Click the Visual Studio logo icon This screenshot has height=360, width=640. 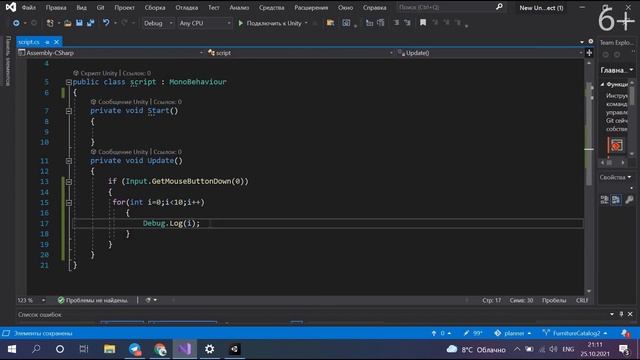11,7
